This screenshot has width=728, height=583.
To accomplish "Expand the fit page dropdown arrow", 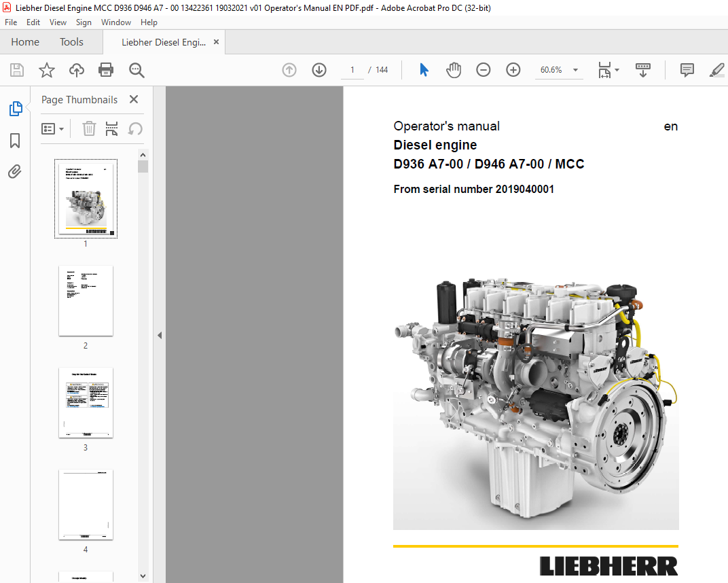I will (617, 70).
